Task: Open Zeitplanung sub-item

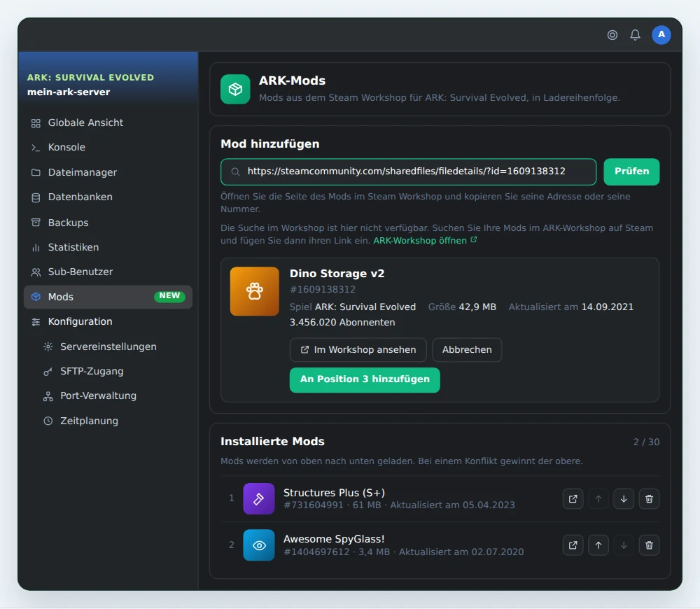Action: (108, 421)
